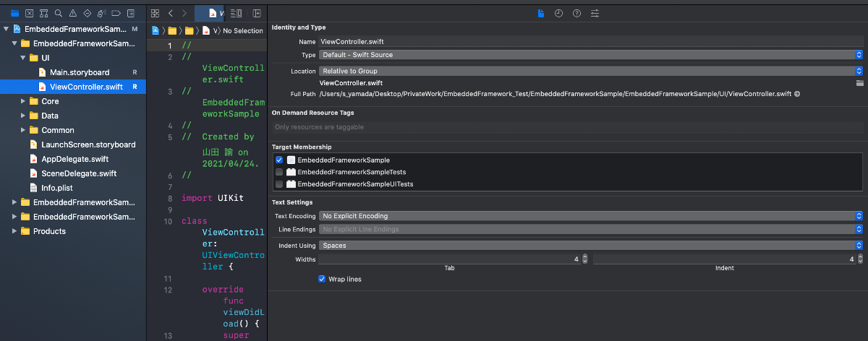
Task: Go back using the editor back arrow
Action: pyautogui.click(x=171, y=13)
